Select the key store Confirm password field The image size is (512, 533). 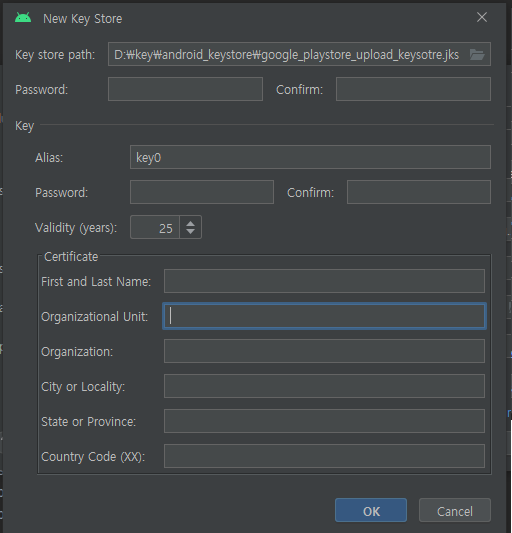(413, 89)
